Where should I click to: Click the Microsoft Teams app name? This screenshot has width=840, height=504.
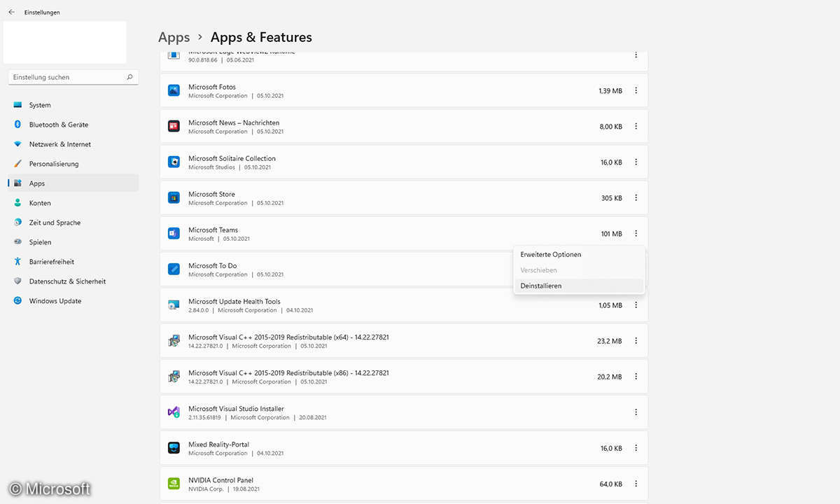coord(213,230)
